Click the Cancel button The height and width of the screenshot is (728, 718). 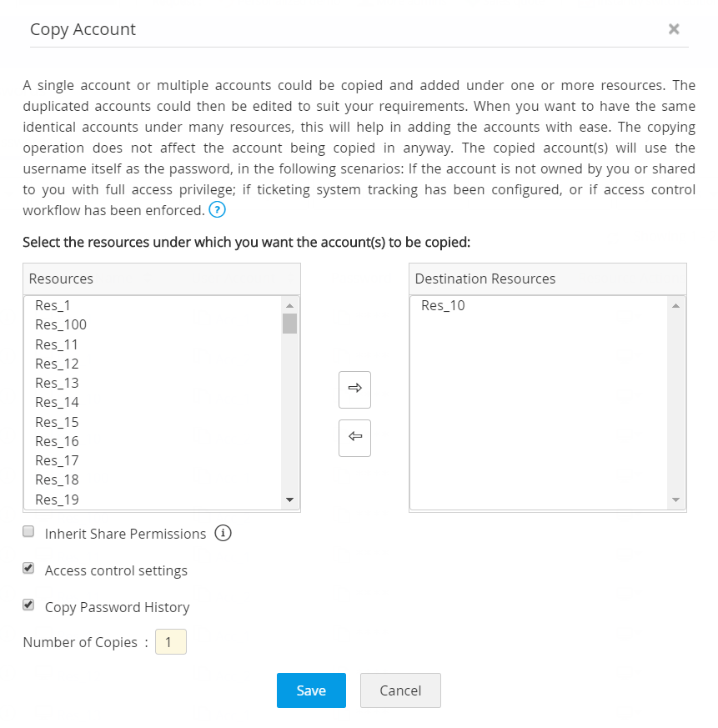[x=400, y=690]
